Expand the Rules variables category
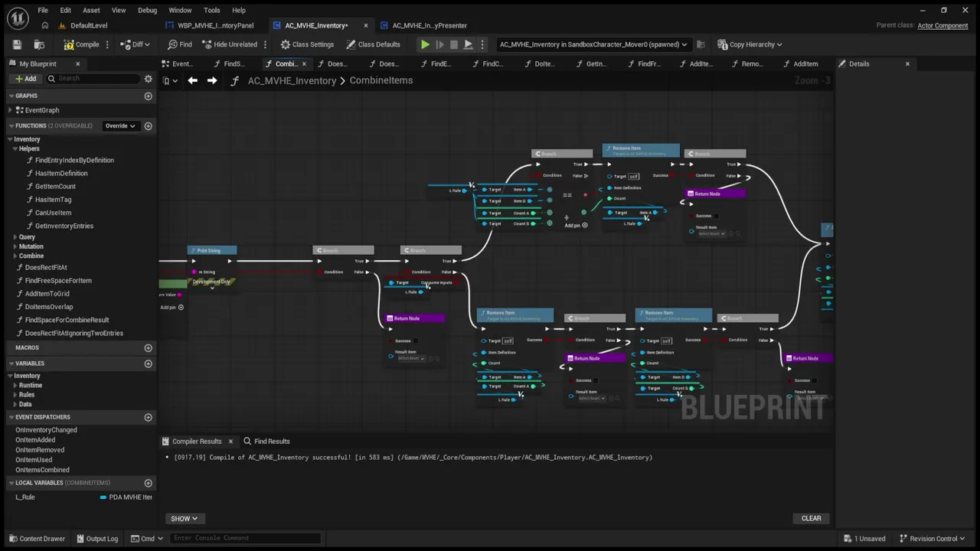Viewport: 980px width, 551px height. [15, 395]
